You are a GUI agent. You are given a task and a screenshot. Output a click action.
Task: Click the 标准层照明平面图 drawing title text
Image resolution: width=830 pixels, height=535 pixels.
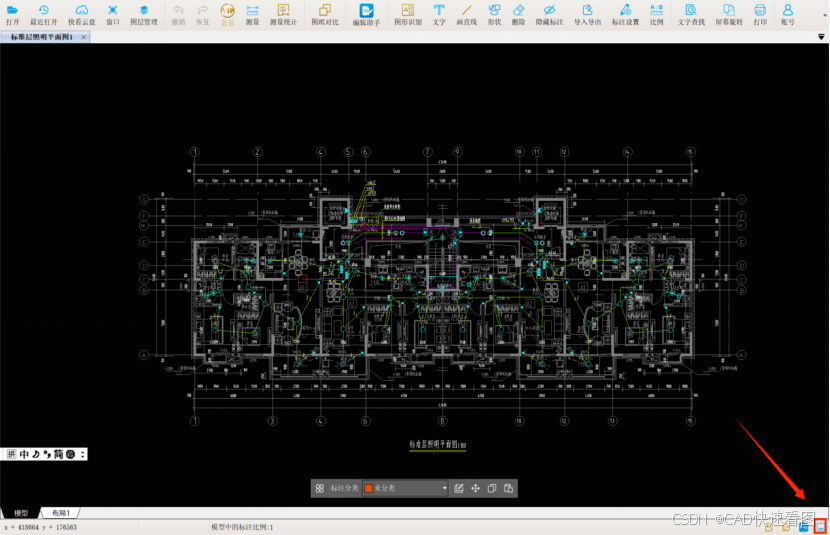tap(437, 445)
